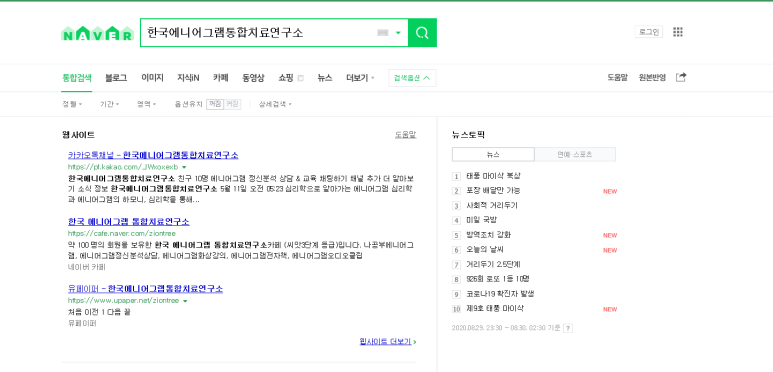Click the https://pf.kakao.com URL text

(x=123, y=168)
